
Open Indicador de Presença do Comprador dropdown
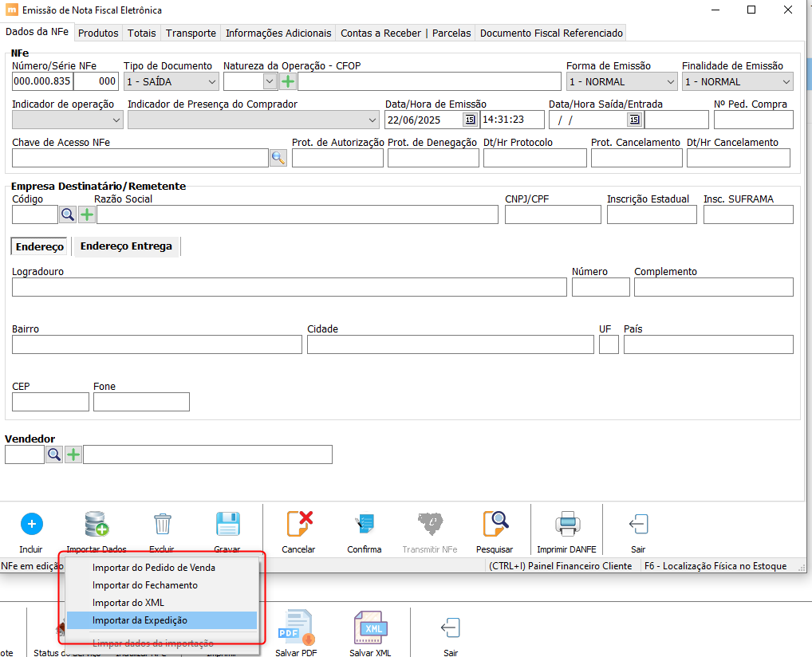tap(372, 120)
